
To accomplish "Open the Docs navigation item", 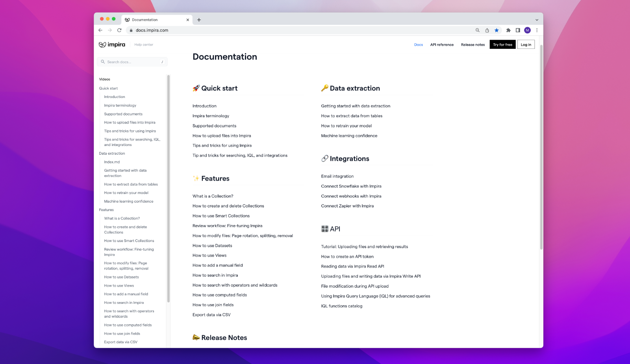I will [419, 45].
